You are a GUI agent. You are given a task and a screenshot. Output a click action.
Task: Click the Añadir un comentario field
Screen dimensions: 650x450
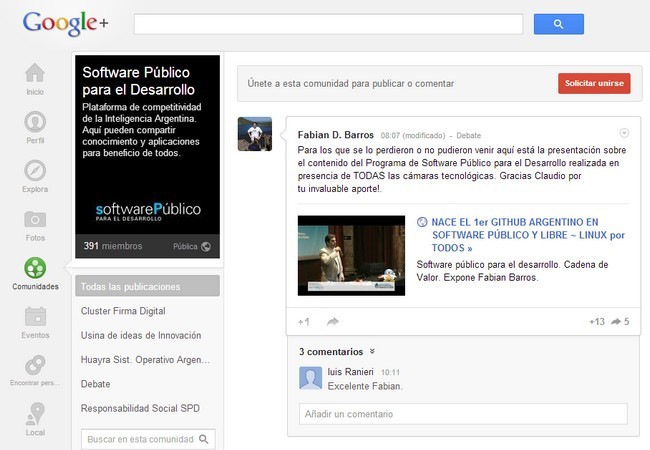[463, 414]
